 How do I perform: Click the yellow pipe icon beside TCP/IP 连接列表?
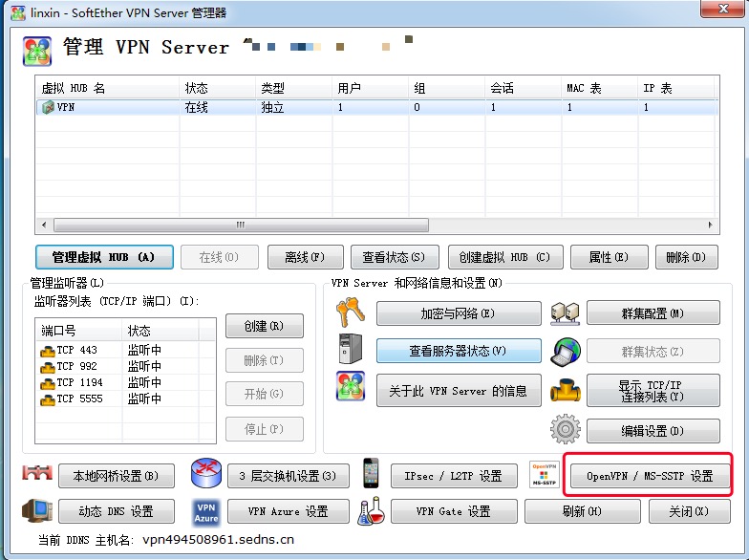[x=566, y=390]
